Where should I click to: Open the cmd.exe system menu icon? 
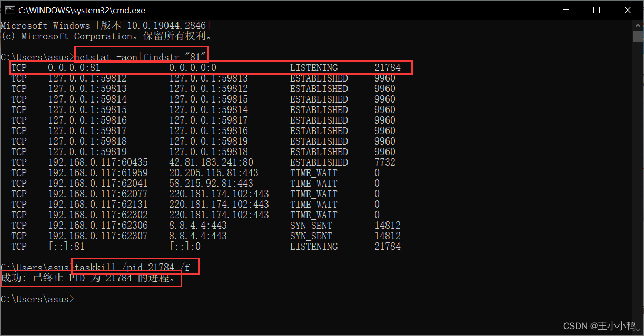9,9
